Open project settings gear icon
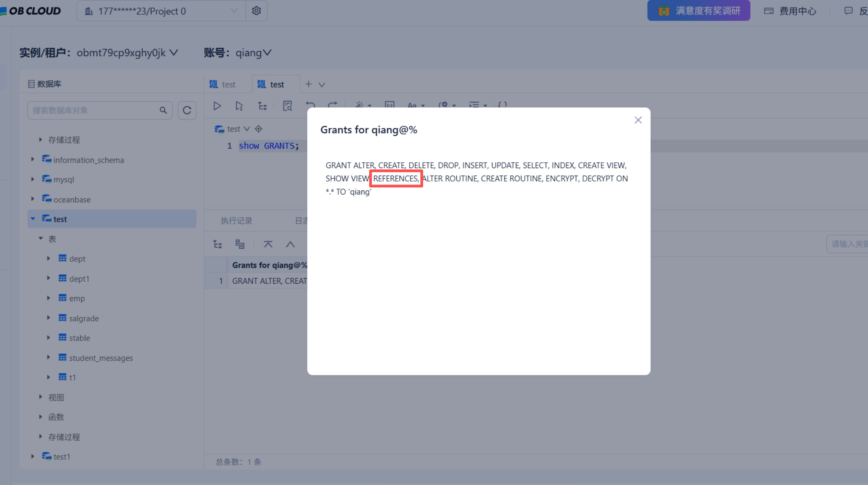The image size is (868, 485). coord(256,11)
